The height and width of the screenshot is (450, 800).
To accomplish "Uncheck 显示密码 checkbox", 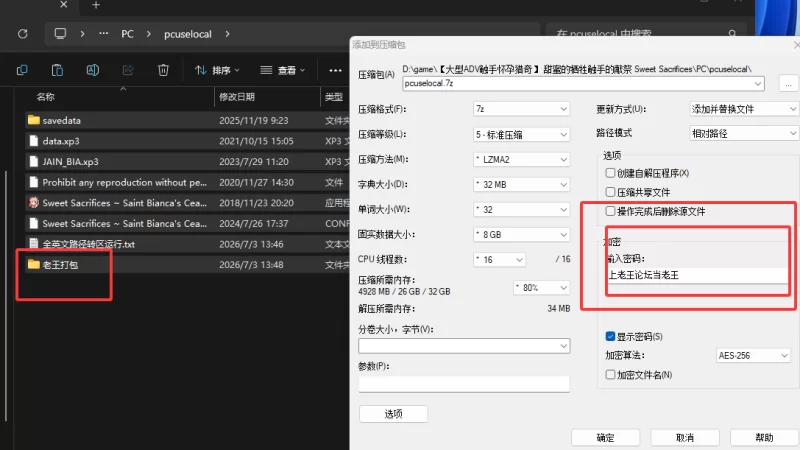I will click(x=610, y=336).
